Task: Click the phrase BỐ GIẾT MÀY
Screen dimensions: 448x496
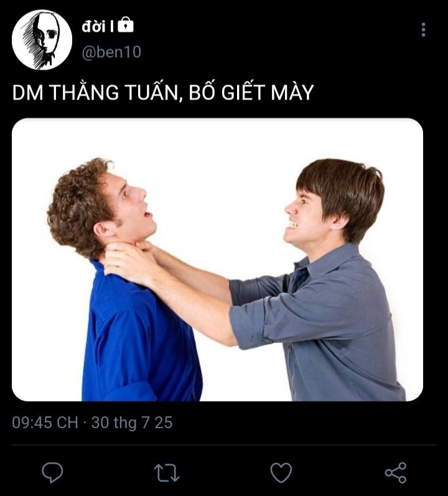Action: tap(251, 92)
